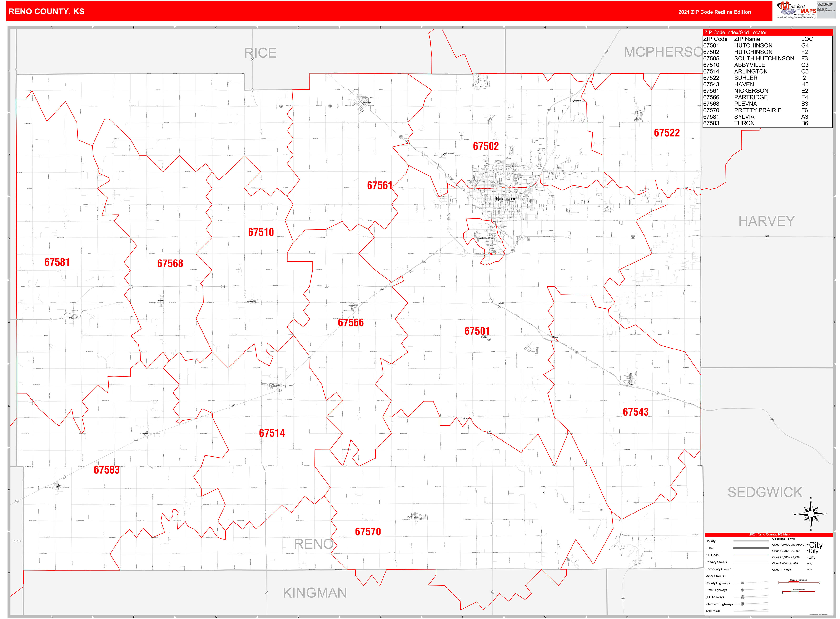The image size is (840, 619).
Task: Select the large City dot for cities 100,000 and above
Action: coord(808,545)
